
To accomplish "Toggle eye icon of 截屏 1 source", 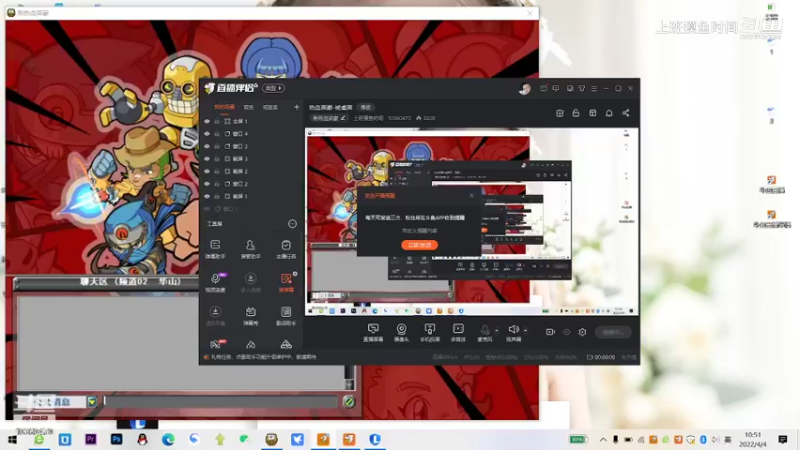I will tap(207, 196).
